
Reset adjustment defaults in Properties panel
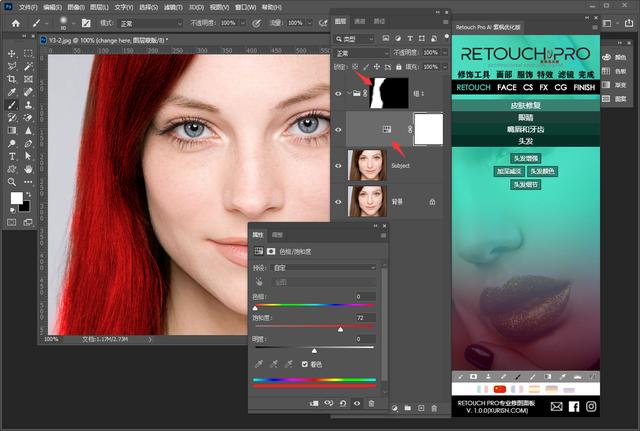click(343, 403)
